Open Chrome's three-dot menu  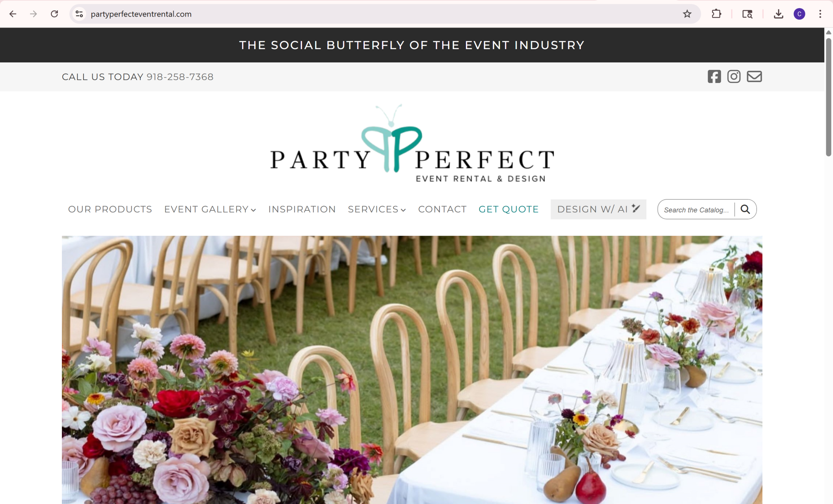(820, 14)
